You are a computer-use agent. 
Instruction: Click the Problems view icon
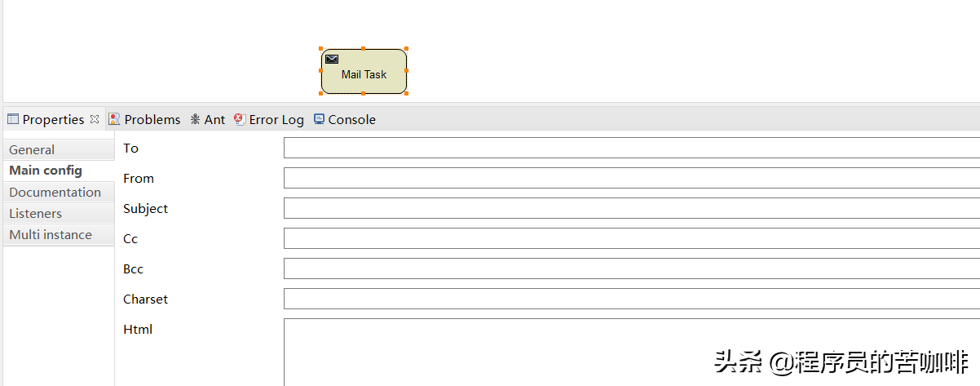(x=114, y=119)
